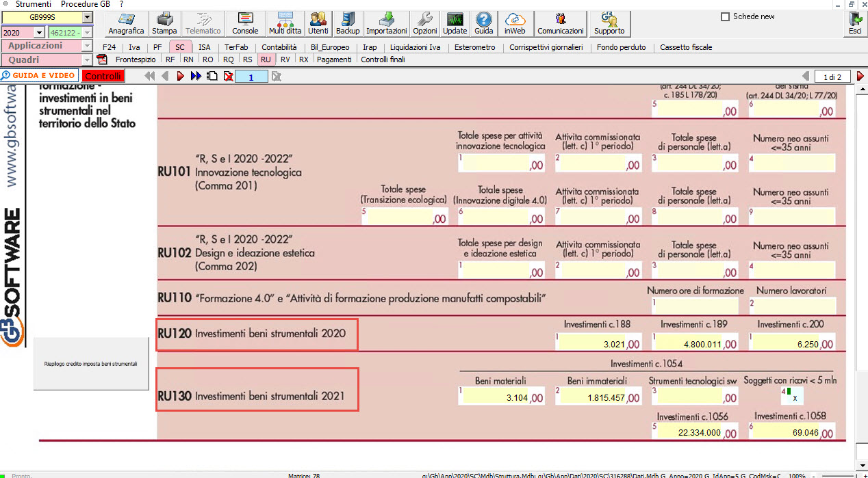Click the red Controlli button
Viewport: 868px width, 478px height.
point(103,76)
